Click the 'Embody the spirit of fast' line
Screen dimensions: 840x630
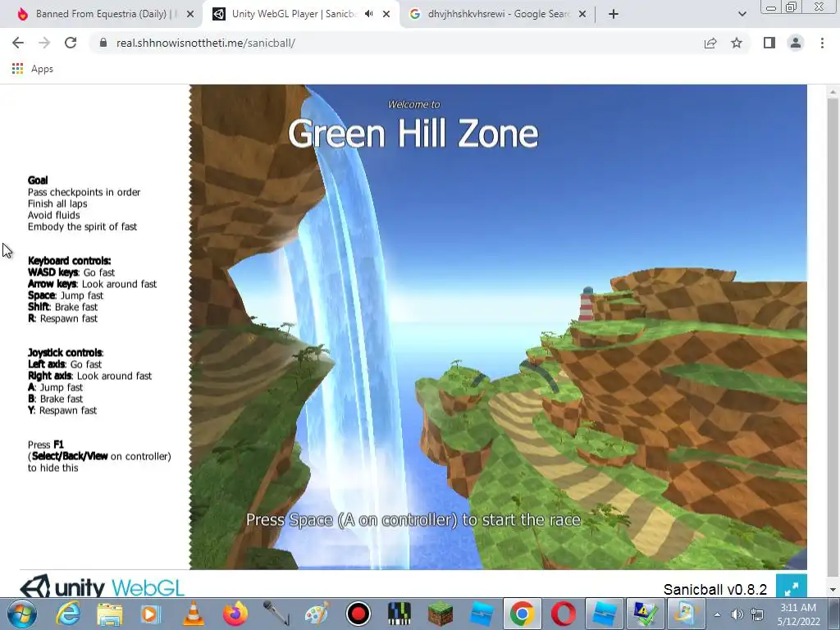tap(82, 226)
